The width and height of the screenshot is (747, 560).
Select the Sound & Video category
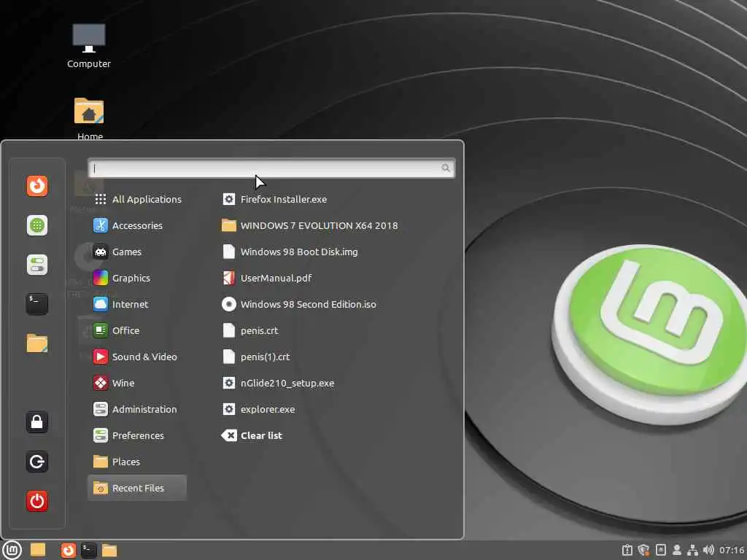click(137, 357)
